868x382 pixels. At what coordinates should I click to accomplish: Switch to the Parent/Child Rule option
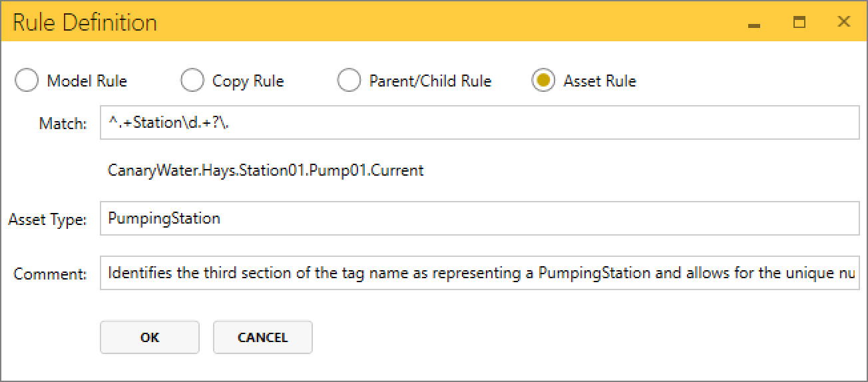[x=349, y=81]
